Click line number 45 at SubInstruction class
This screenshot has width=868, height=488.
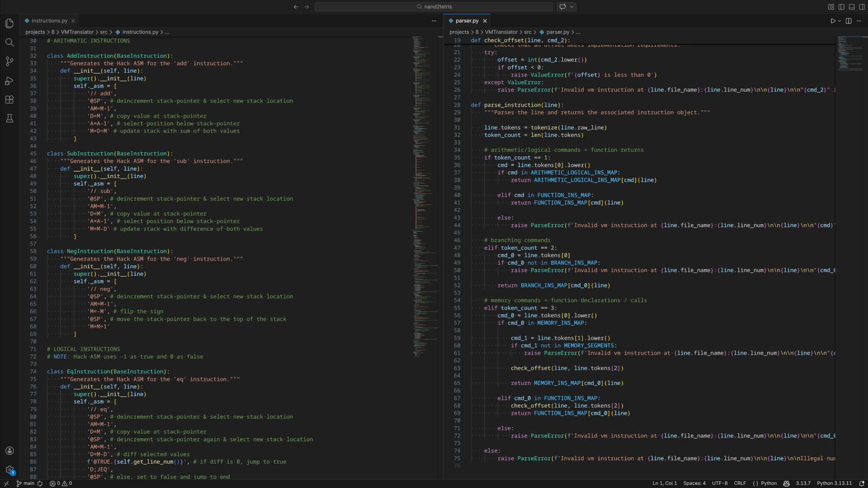point(33,154)
